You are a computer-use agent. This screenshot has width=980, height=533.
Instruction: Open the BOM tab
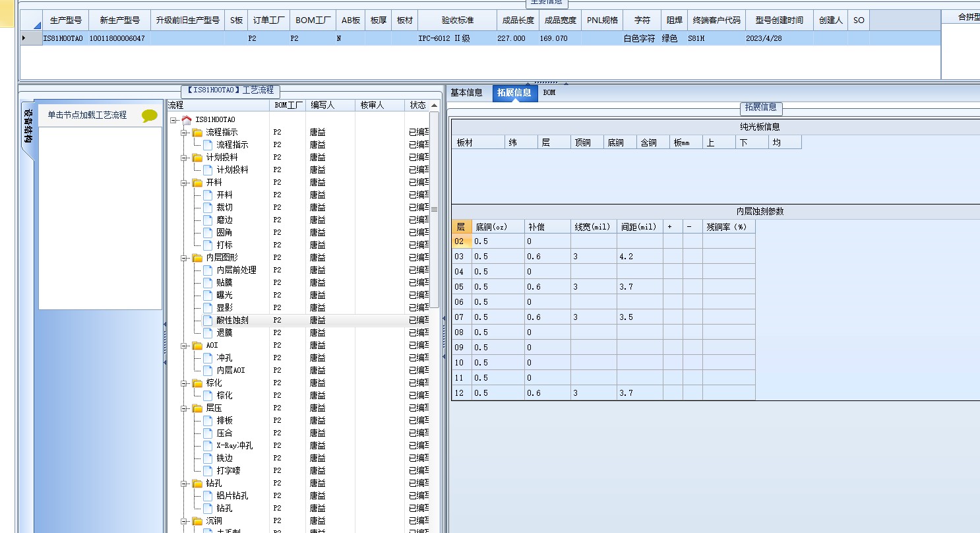coord(549,93)
